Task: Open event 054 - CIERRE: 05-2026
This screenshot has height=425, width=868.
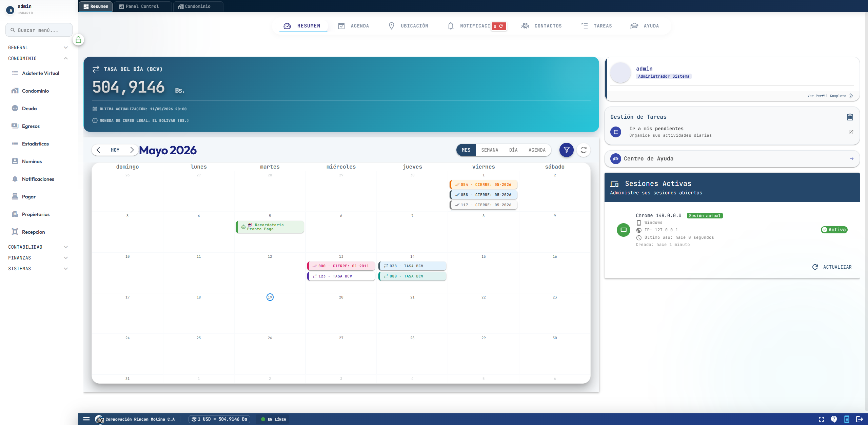Action: (x=484, y=185)
